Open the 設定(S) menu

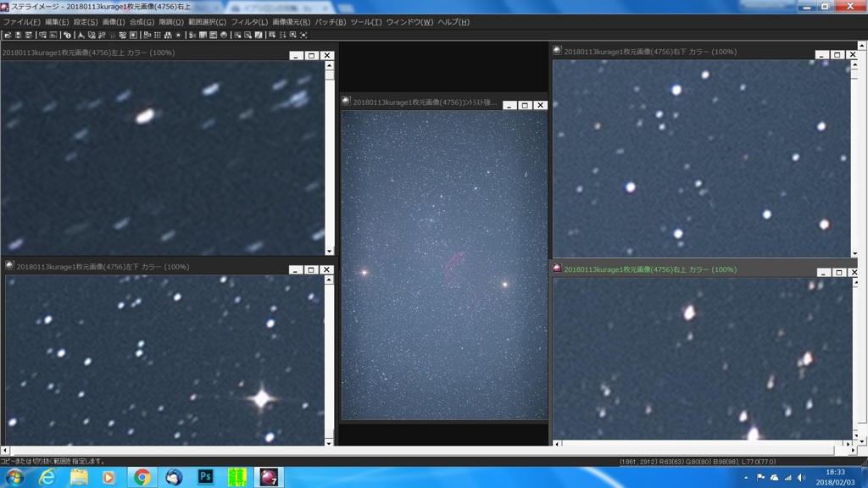point(86,22)
